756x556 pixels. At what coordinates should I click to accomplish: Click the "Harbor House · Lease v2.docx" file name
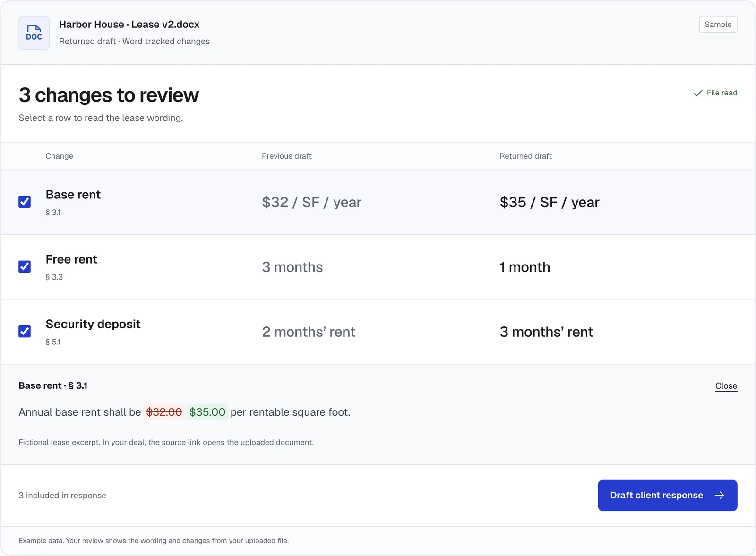(129, 25)
